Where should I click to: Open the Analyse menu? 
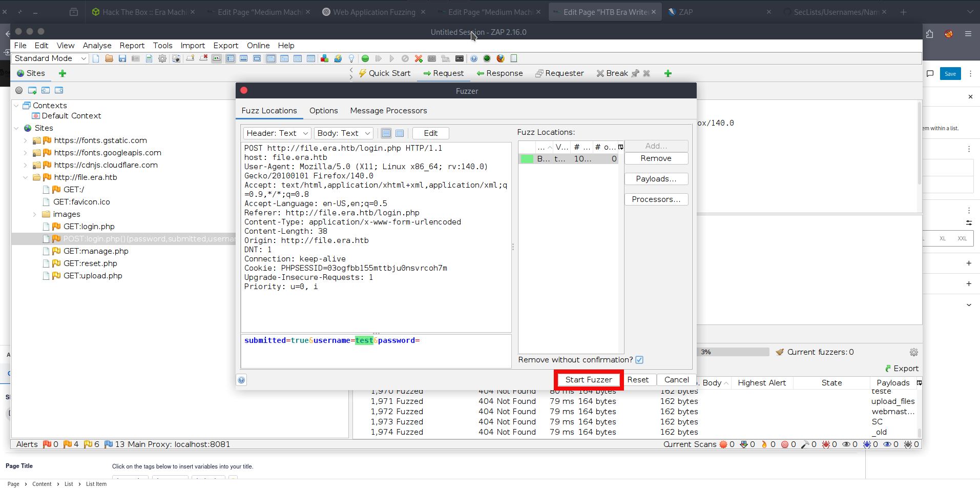click(97, 46)
